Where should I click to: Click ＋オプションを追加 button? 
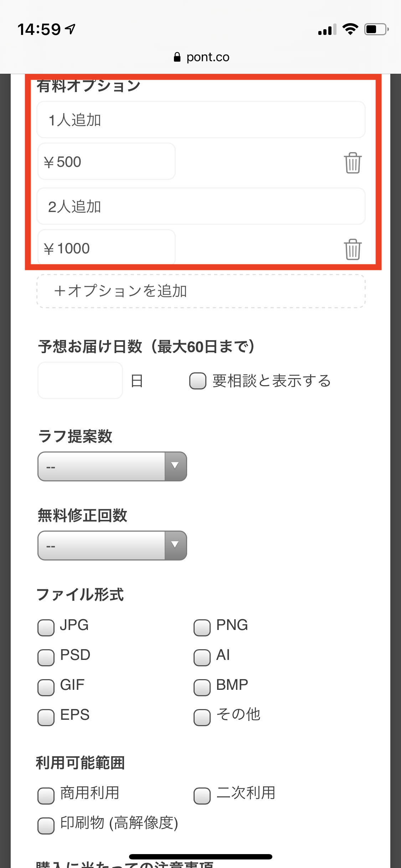tap(201, 291)
